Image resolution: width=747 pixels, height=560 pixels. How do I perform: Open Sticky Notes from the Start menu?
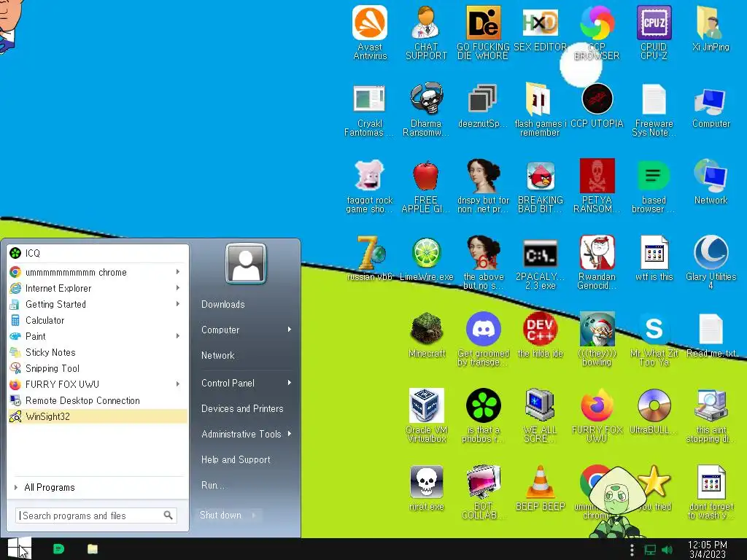pyautogui.click(x=98, y=352)
